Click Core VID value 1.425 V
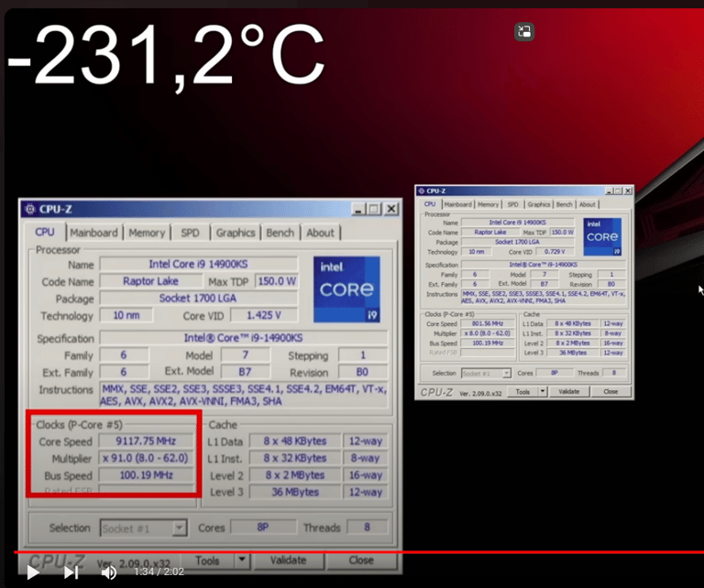This screenshot has width=704, height=588. [x=264, y=316]
